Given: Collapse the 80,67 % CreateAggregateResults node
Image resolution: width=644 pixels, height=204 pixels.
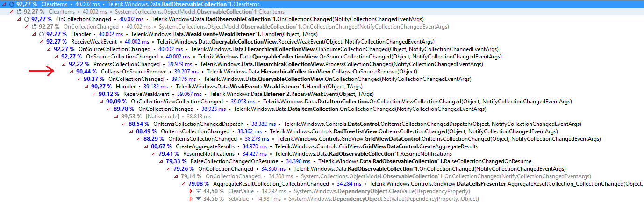Looking at the screenshot, I should coord(146,146).
